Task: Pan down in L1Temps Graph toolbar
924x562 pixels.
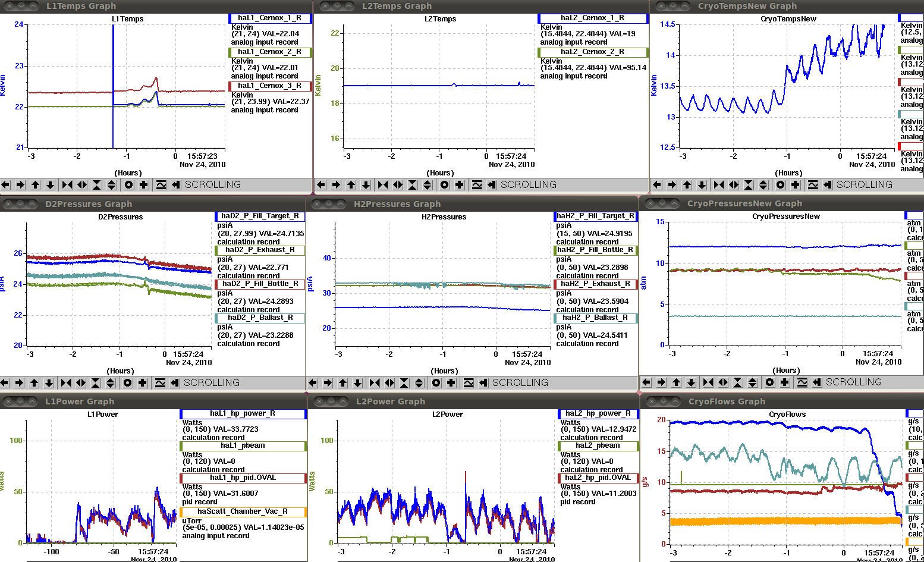Action: coord(51,185)
